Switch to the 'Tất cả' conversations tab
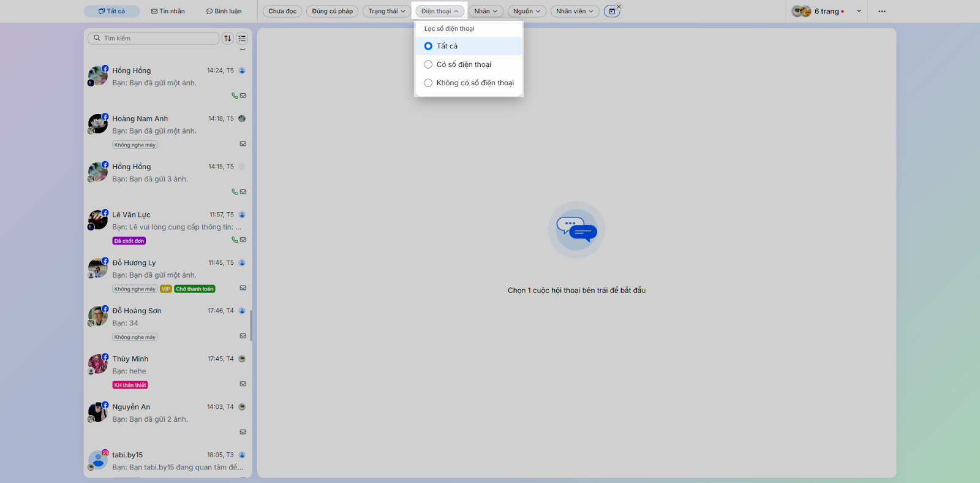 click(111, 11)
